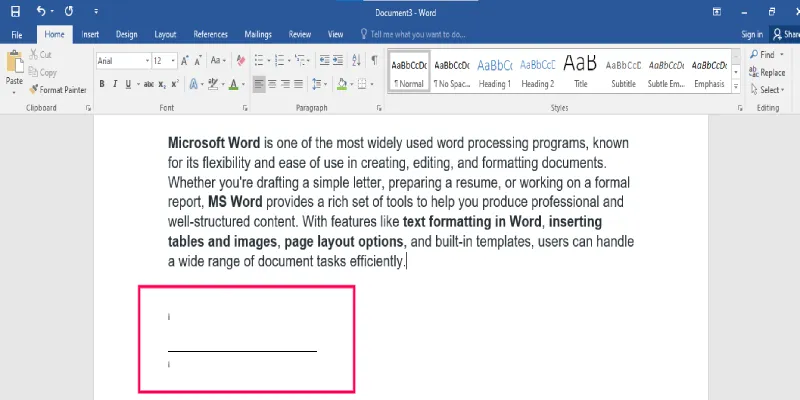Open the Select menu in Editing
Image resolution: width=800 pixels, height=400 pixels.
tap(767, 90)
